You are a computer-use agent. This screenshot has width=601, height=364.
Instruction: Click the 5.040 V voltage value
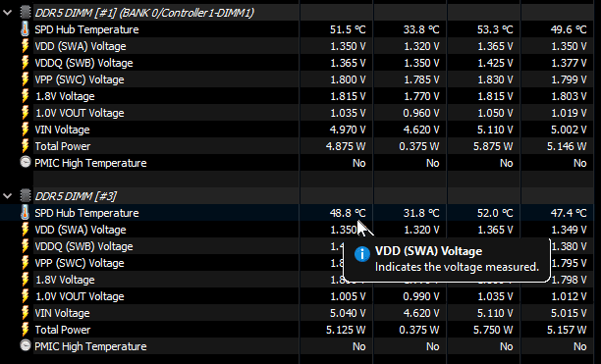pos(348,313)
